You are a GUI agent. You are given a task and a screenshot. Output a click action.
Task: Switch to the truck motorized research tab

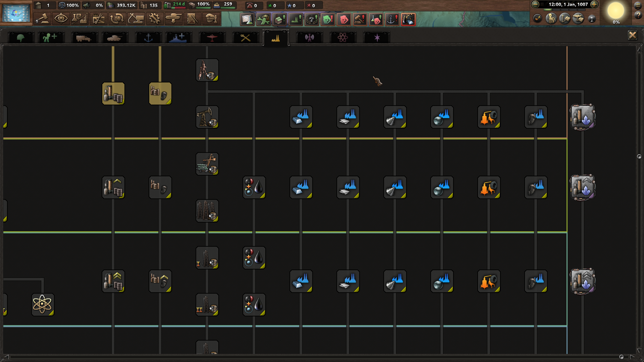click(x=84, y=38)
